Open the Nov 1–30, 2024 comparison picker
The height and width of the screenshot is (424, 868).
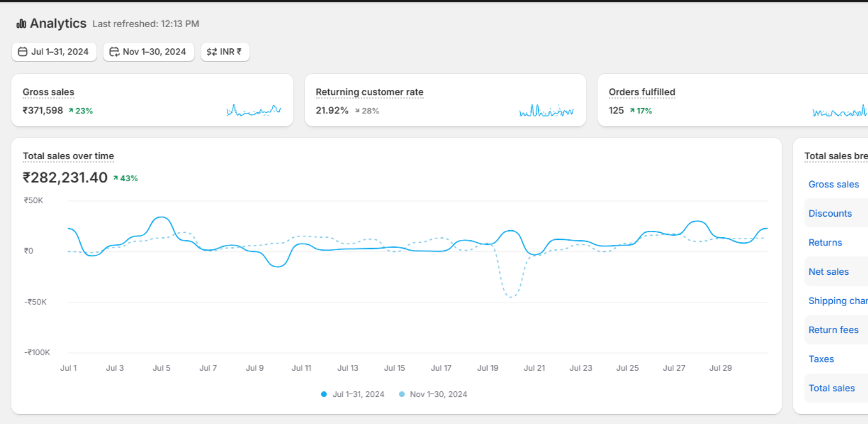(x=149, y=52)
